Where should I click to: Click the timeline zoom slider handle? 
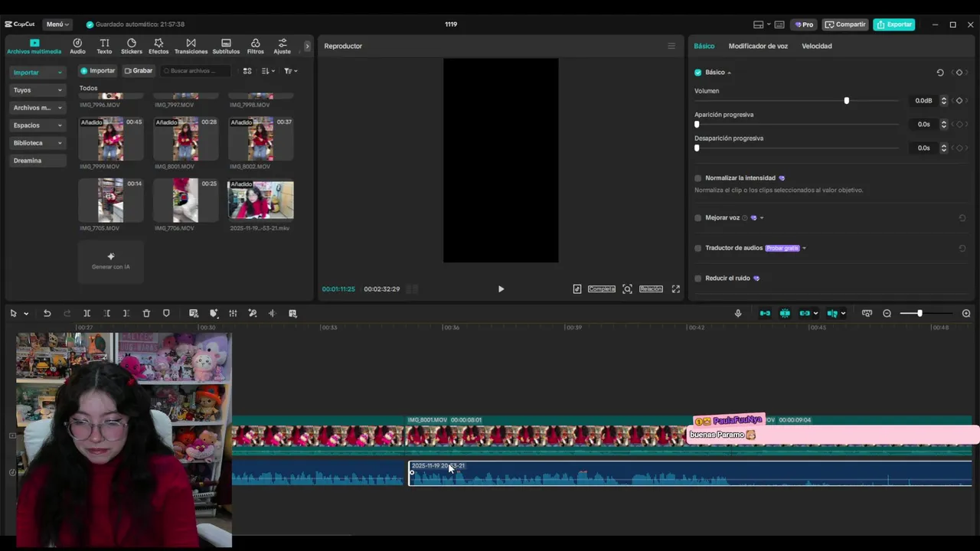[x=920, y=313]
